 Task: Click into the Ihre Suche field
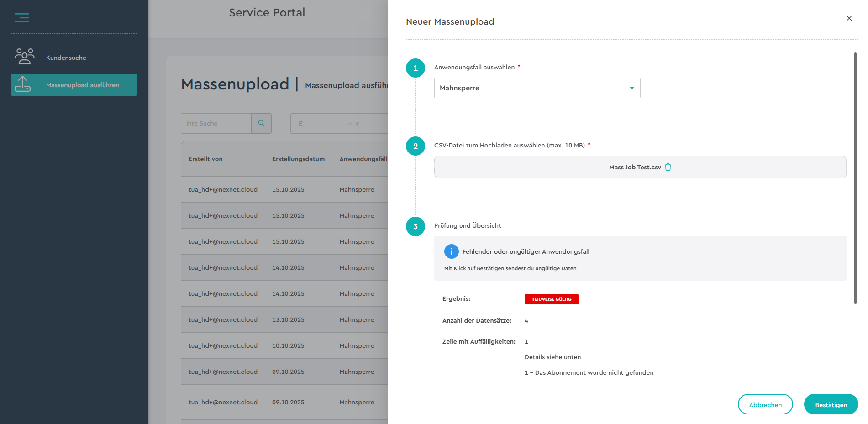216,123
